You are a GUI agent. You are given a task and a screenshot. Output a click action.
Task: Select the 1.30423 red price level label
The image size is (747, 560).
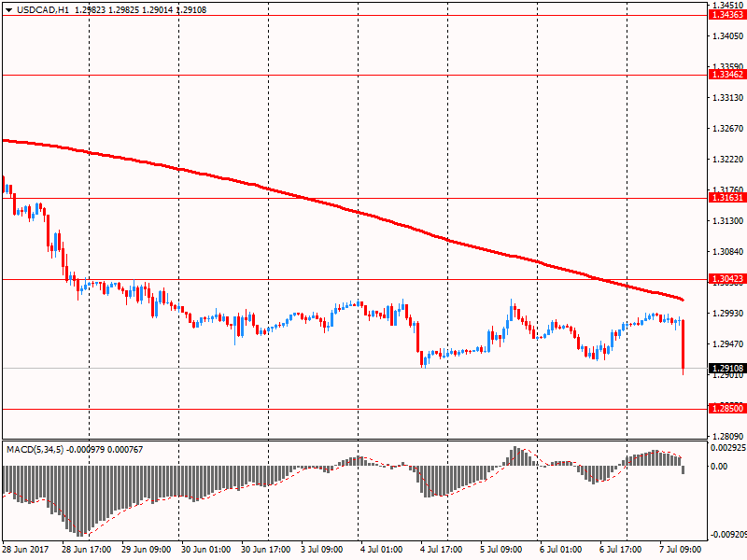[727, 279]
